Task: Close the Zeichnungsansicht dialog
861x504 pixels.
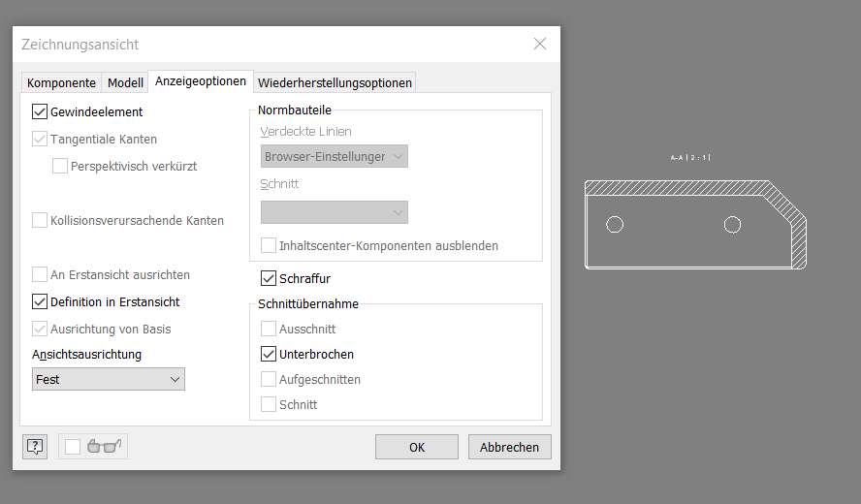Action: point(540,44)
